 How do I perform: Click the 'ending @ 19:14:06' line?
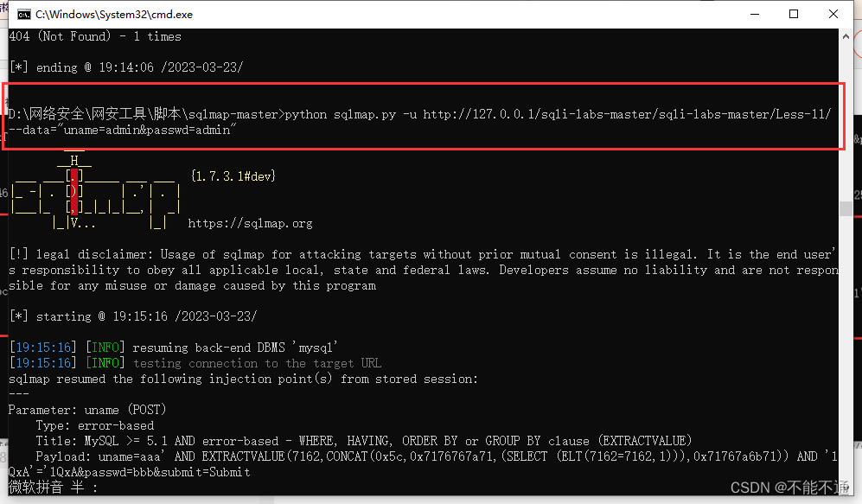(126, 67)
